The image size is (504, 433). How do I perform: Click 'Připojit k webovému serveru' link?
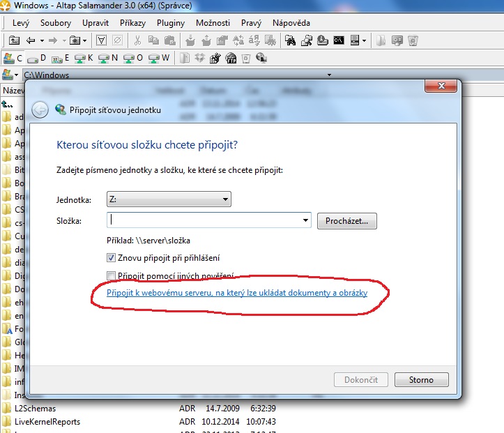(x=236, y=294)
